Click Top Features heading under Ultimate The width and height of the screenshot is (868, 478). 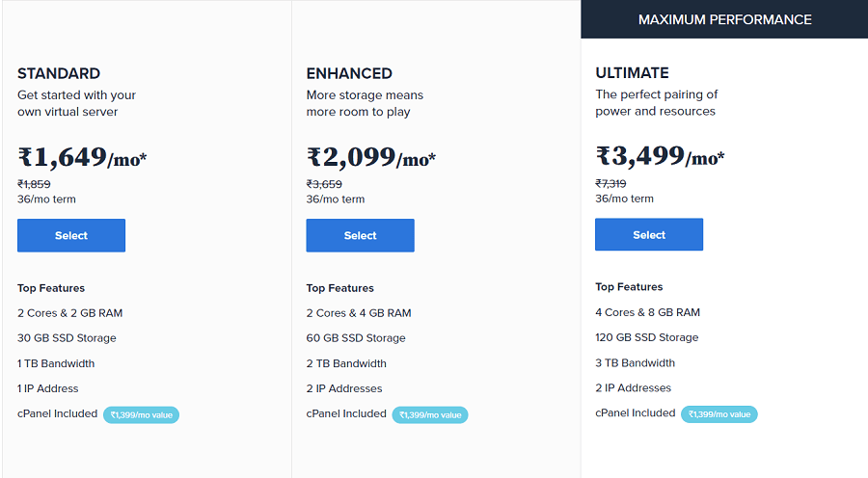[629, 287]
